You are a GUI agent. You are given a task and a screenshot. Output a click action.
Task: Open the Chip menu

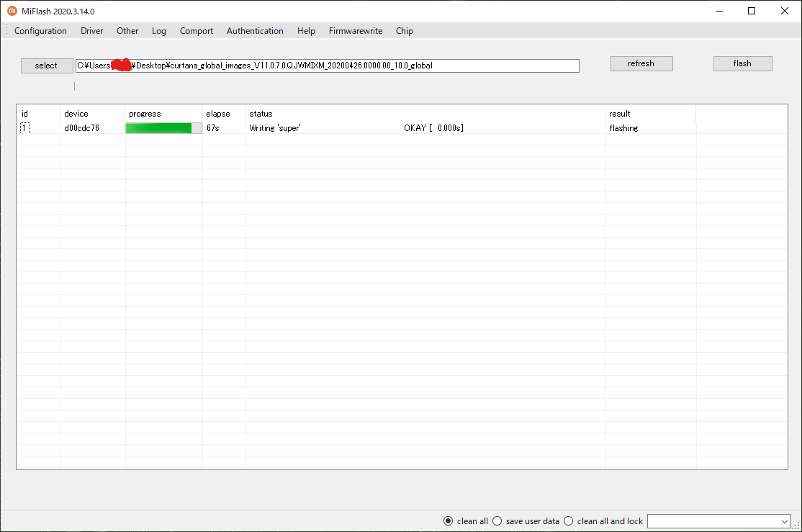[x=404, y=31]
